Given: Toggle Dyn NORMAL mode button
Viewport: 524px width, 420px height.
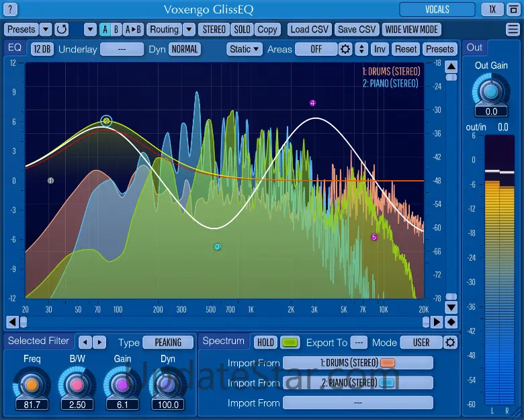Looking at the screenshot, I should click(x=185, y=49).
